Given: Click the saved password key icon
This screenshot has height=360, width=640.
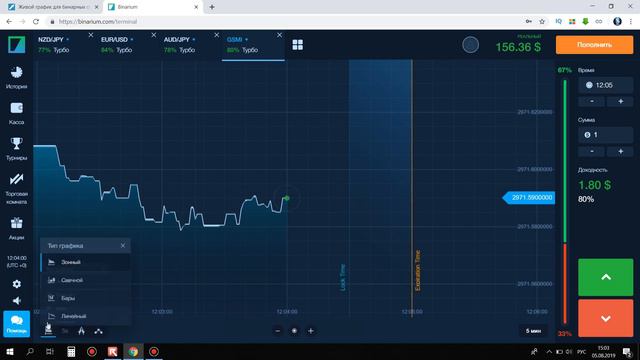Looking at the screenshot, I should coord(529,22).
